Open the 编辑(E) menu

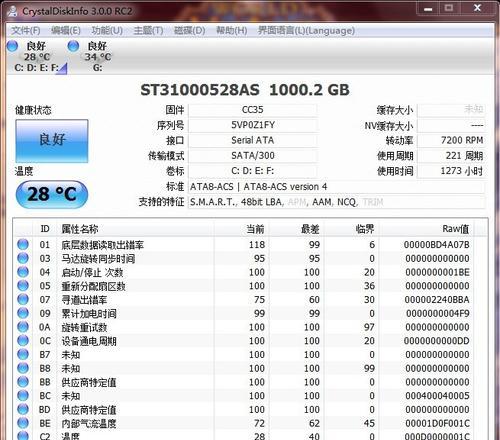click(66, 31)
